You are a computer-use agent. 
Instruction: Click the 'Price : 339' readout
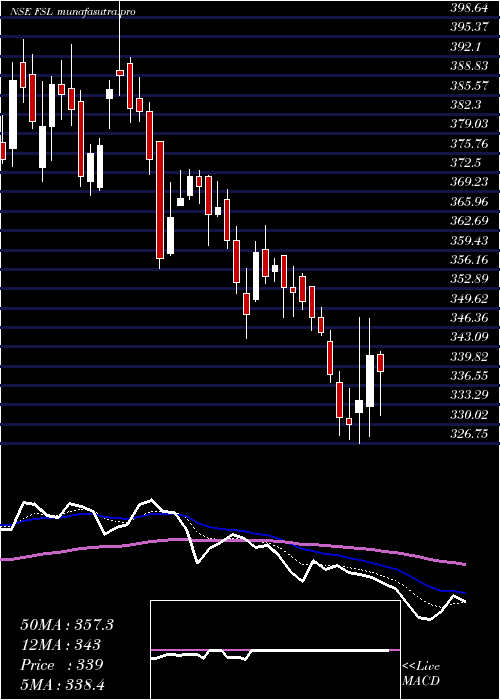[x=62, y=665]
